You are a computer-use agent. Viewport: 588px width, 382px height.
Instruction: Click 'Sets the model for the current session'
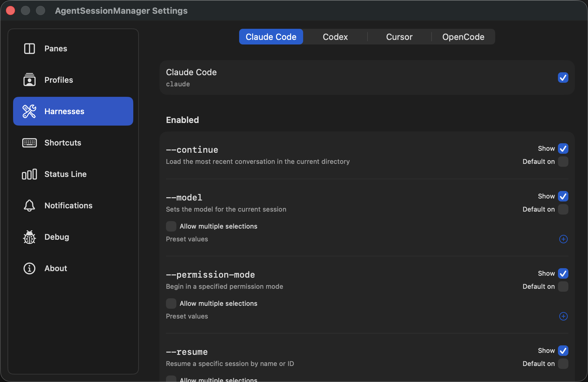(226, 209)
